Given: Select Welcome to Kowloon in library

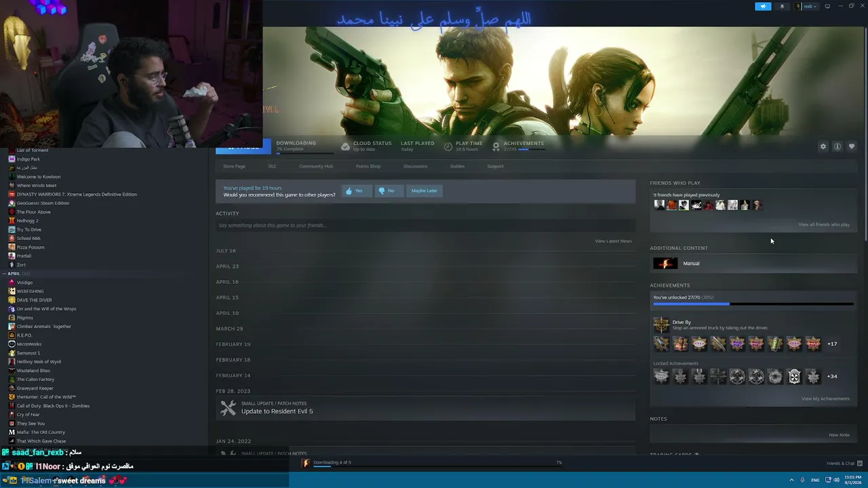Looking at the screenshot, I should 38,177.
